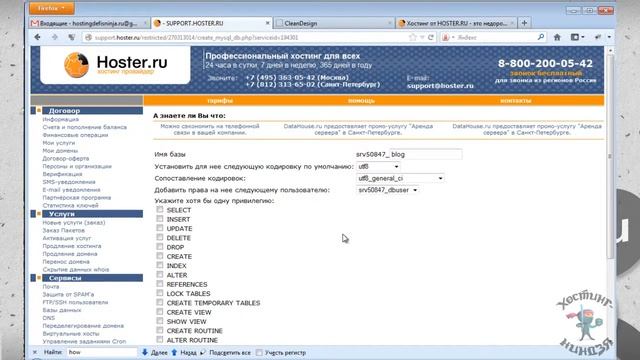The height and width of the screenshot is (360, 640).
Task: Check the REFERENCES privilege
Action: 160,284
